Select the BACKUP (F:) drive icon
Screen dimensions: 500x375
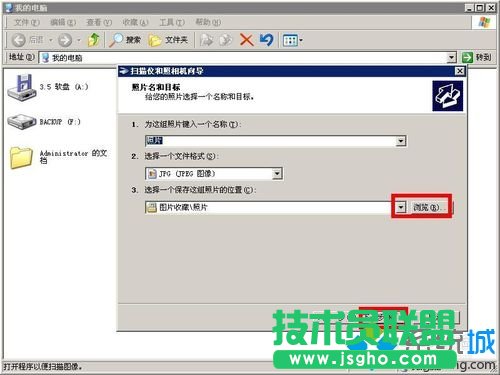22,122
